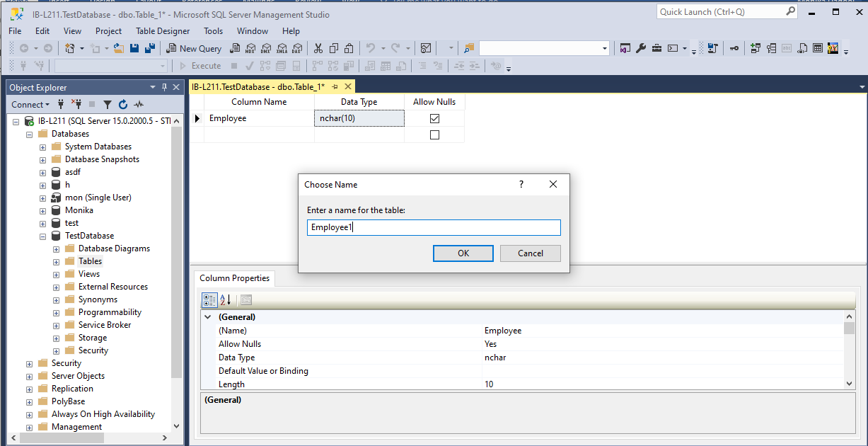Open the File menu
This screenshot has height=446, width=868.
(15, 30)
